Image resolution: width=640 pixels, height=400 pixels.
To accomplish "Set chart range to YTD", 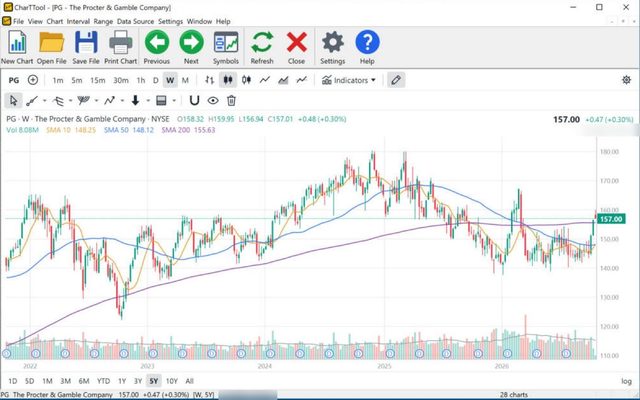I will pos(103,381).
